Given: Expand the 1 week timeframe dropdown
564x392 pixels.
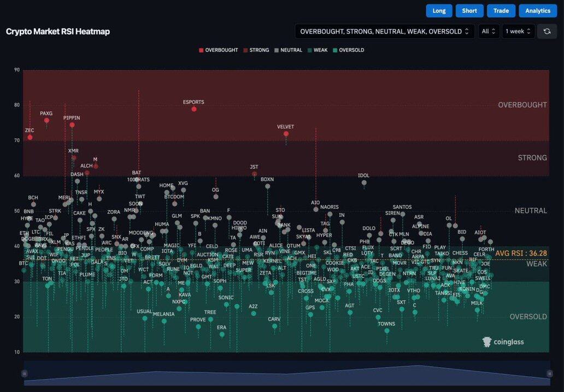Looking at the screenshot, I should click(x=518, y=32).
